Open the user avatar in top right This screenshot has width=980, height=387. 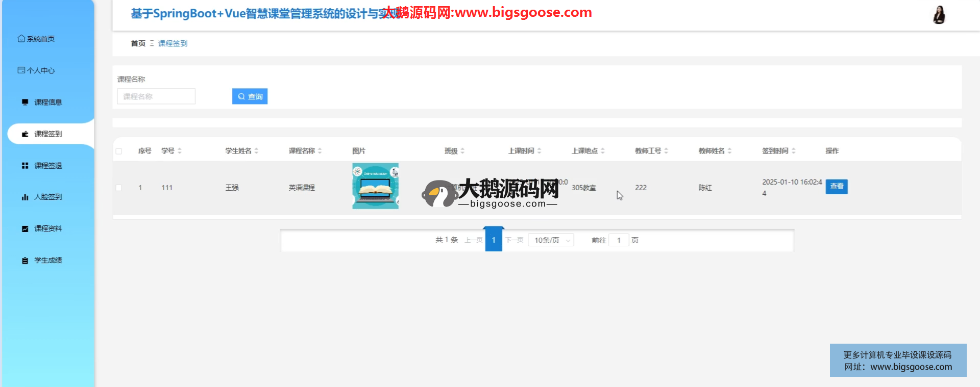[939, 15]
